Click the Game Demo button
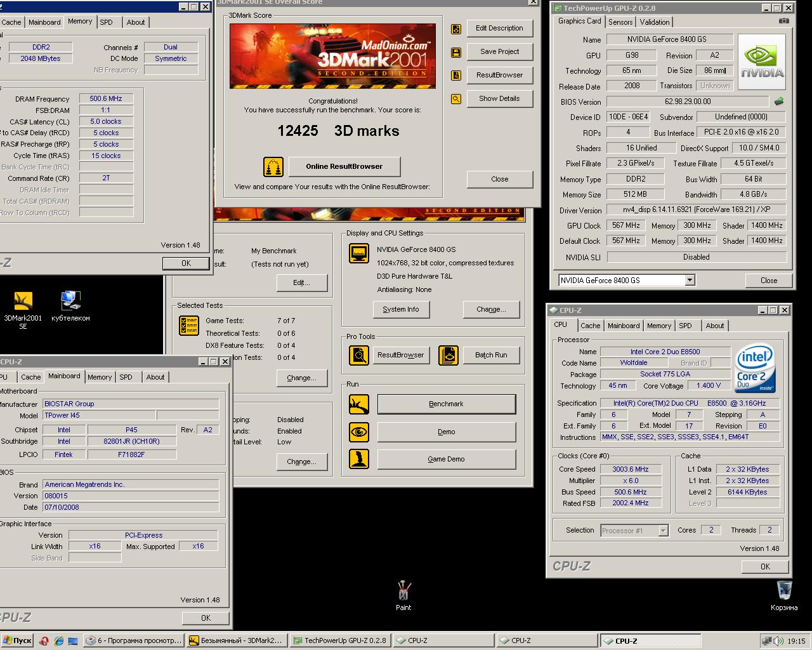Image resolution: width=812 pixels, height=650 pixels. (447, 460)
